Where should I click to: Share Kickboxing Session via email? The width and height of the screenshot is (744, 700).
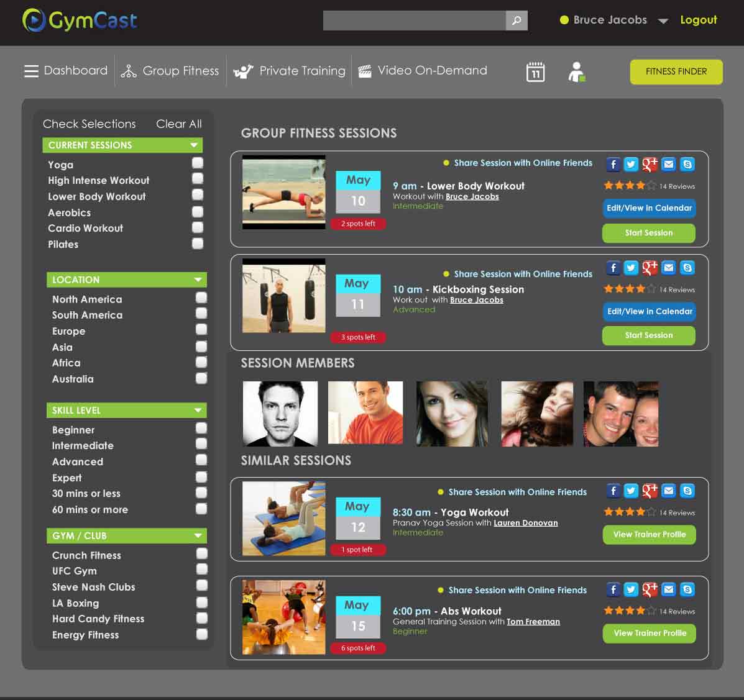[669, 268]
